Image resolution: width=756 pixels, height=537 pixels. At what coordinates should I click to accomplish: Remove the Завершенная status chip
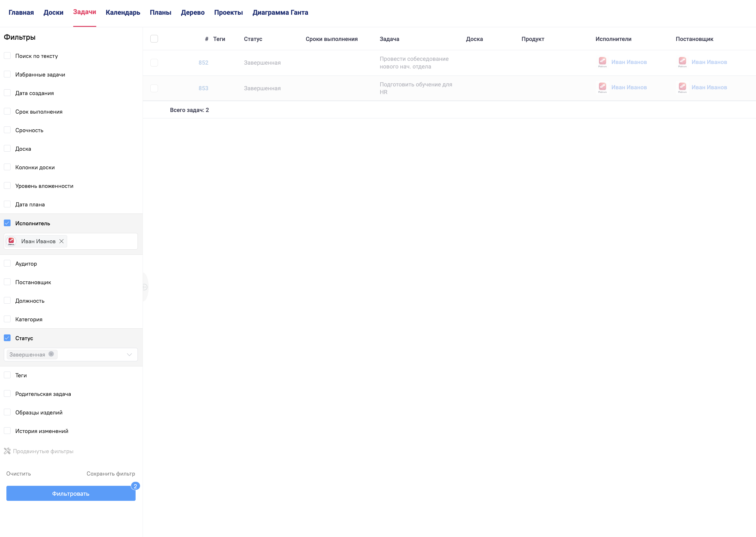(x=51, y=354)
